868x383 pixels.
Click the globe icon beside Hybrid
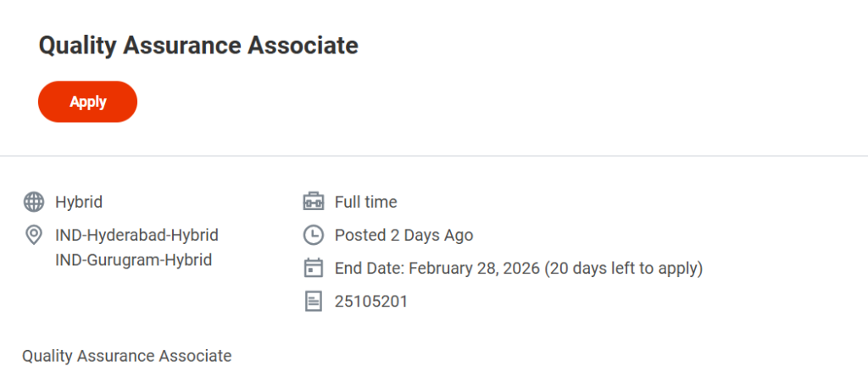34,203
